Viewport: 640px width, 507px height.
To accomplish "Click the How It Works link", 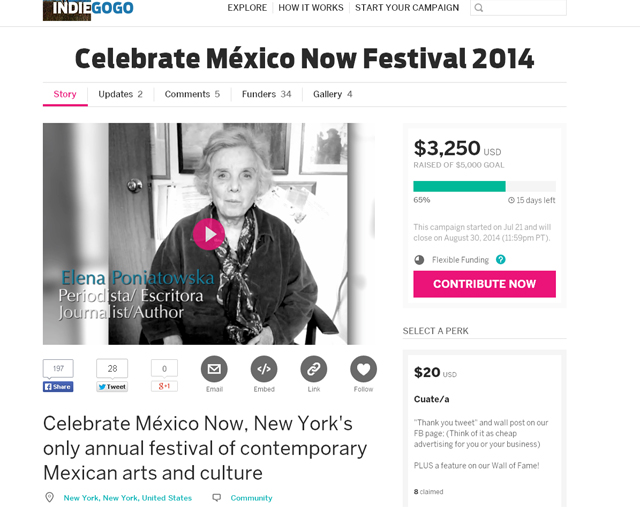I will point(310,8).
